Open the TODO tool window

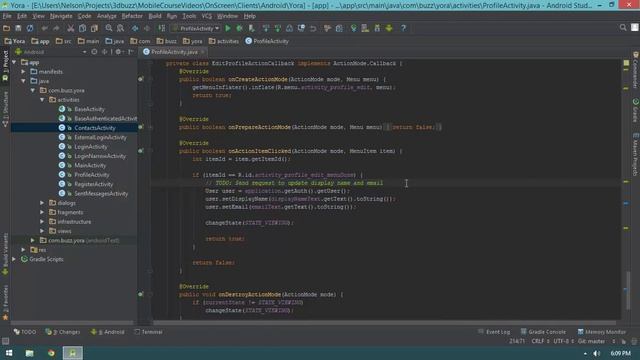[25, 332]
